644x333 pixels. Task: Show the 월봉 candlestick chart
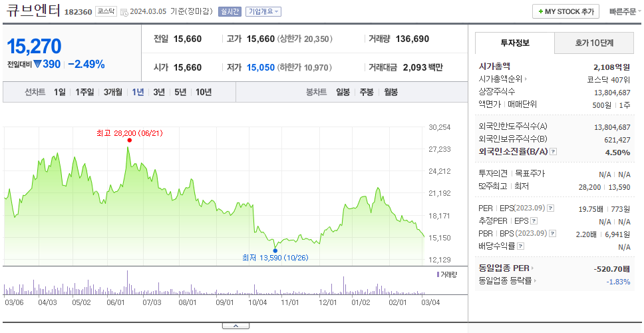(x=391, y=92)
